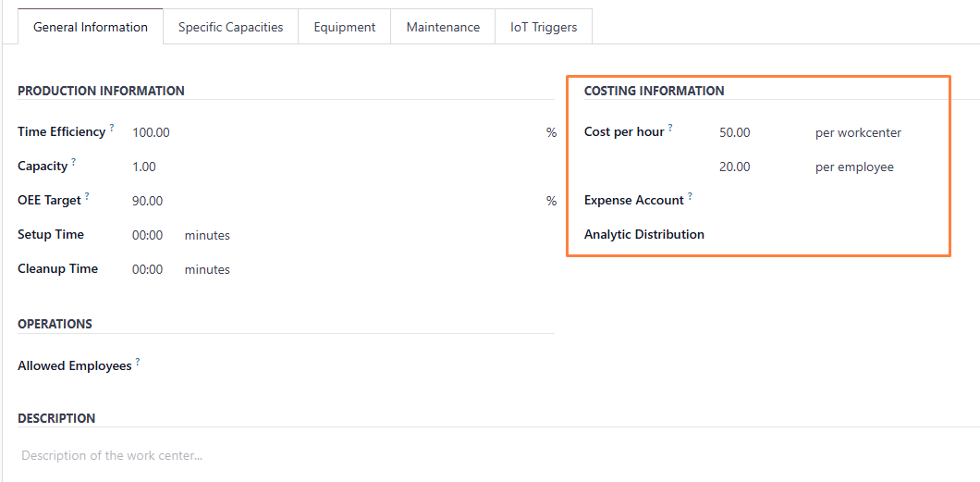Edit the OEE Target value 90.00
Screen dimensions: 980x482
pyautogui.click(x=333, y=201)
